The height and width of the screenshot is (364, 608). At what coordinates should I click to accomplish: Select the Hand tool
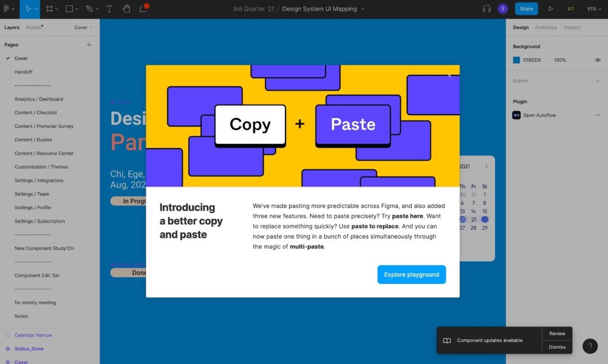tap(126, 9)
